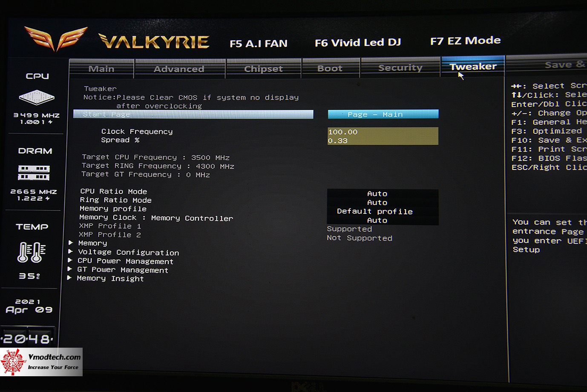Switch to F7 EZ Mode

[x=466, y=41]
